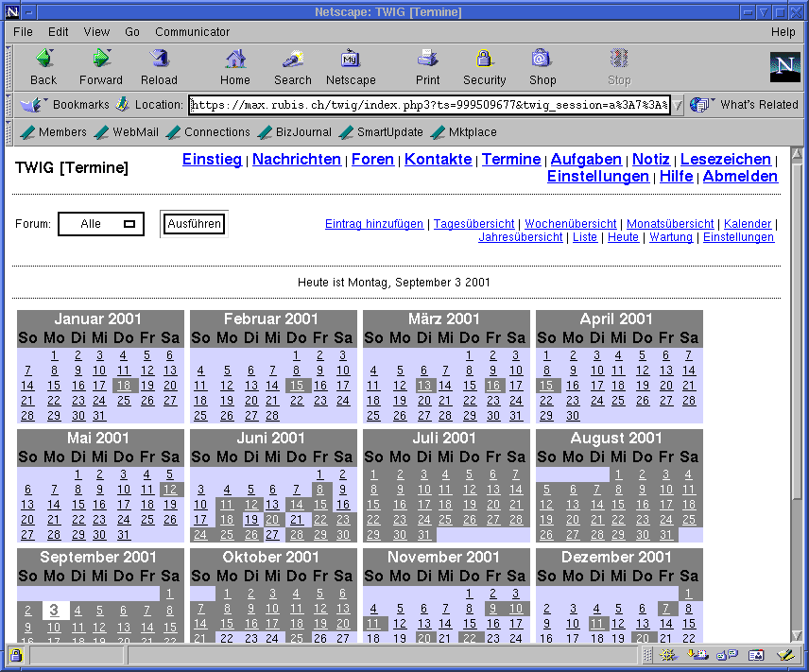The image size is (809, 672).
Task: Click the Print toolbar icon
Action: coord(428,60)
